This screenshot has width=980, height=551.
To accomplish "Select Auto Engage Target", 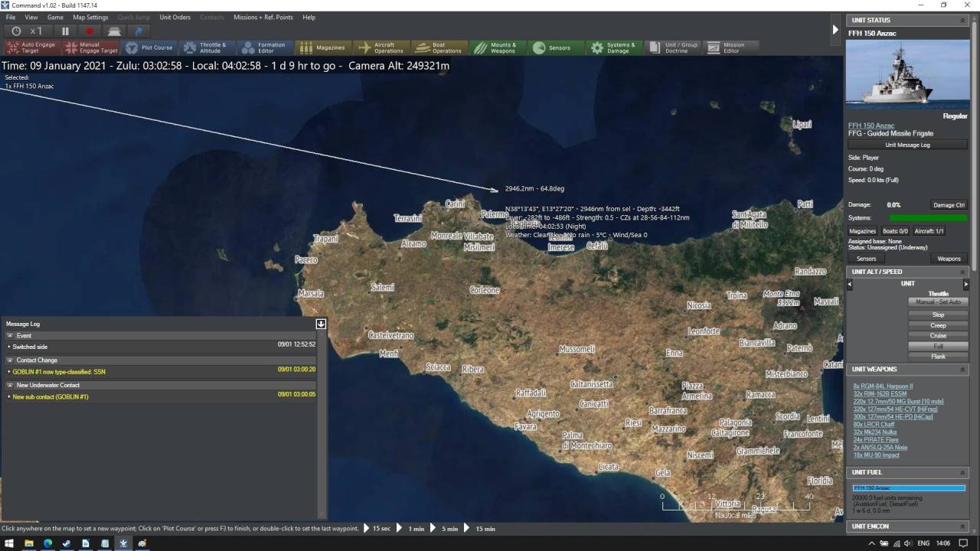I will tap(31, 47).
